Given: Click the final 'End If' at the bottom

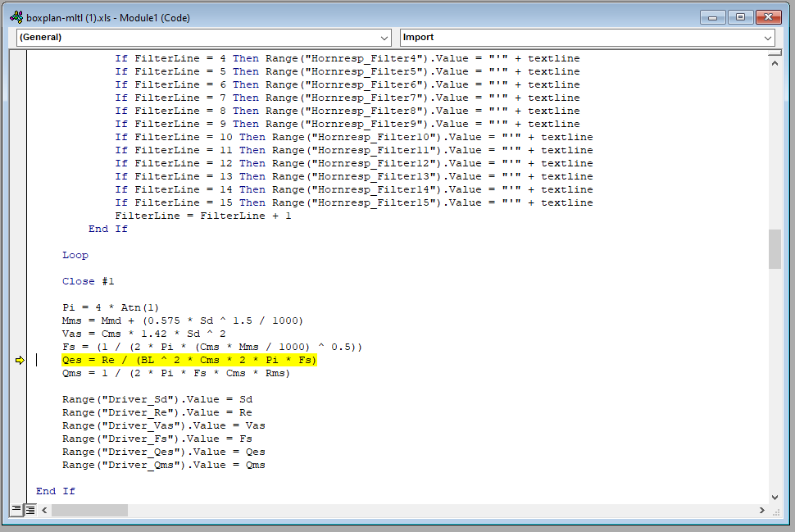Looking at the screenshot, I should 55,492.
